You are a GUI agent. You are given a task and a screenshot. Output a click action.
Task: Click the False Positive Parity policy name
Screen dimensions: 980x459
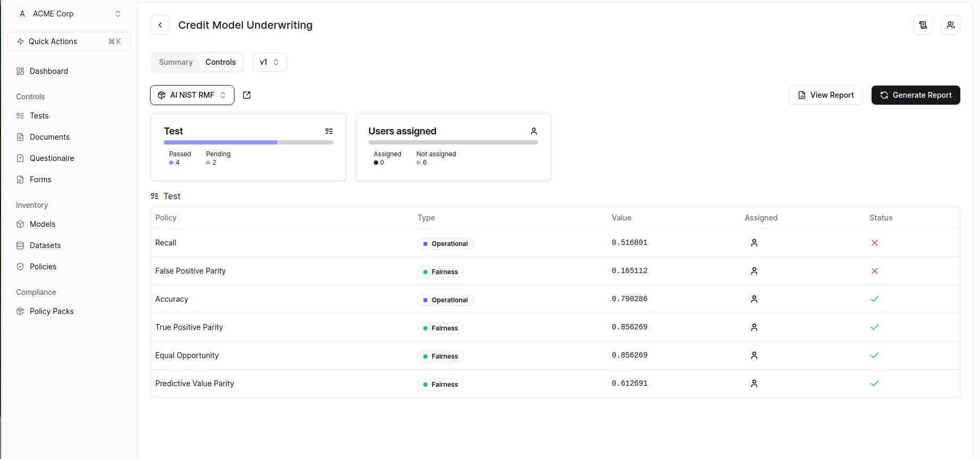[x=190, y=271]
